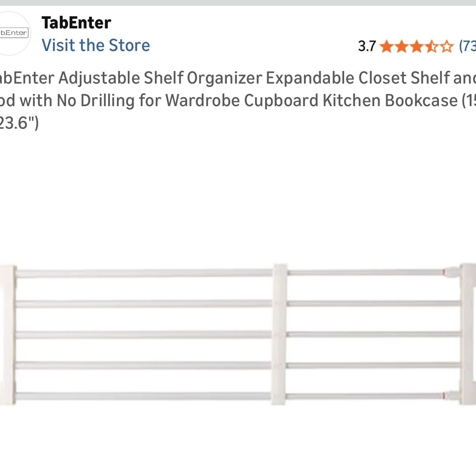Tap the left end bracket of shelf image
Screen dimensions: 476x476
pyautogui.click(x=8, y=335)
